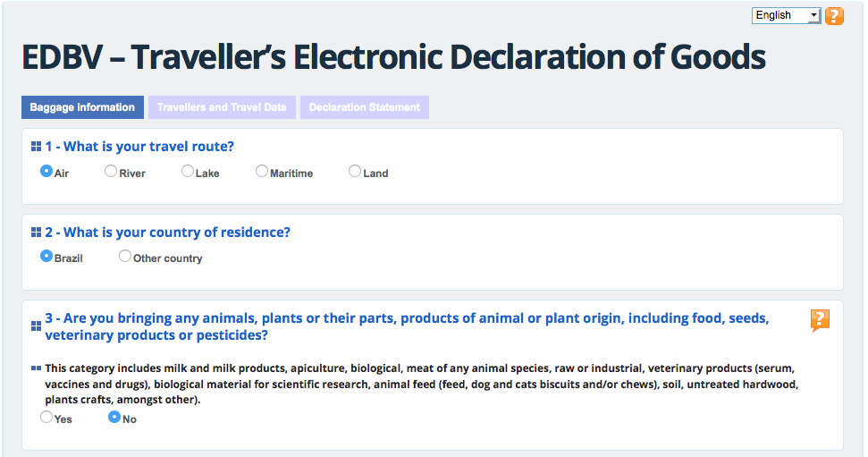
Task: Click grid icon beside country of residence question
Action: [x=36, y=233]
